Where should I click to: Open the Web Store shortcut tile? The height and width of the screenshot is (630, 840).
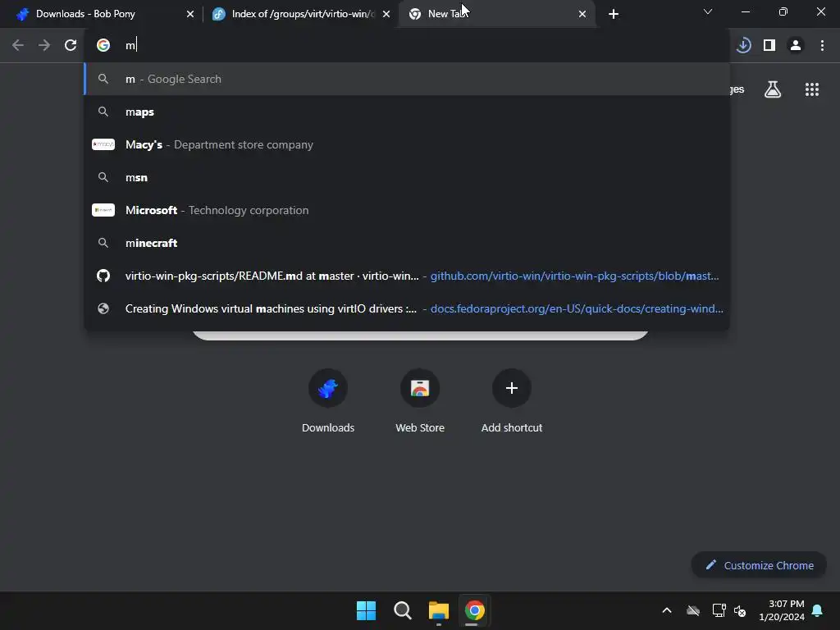(x=420, y=400)
